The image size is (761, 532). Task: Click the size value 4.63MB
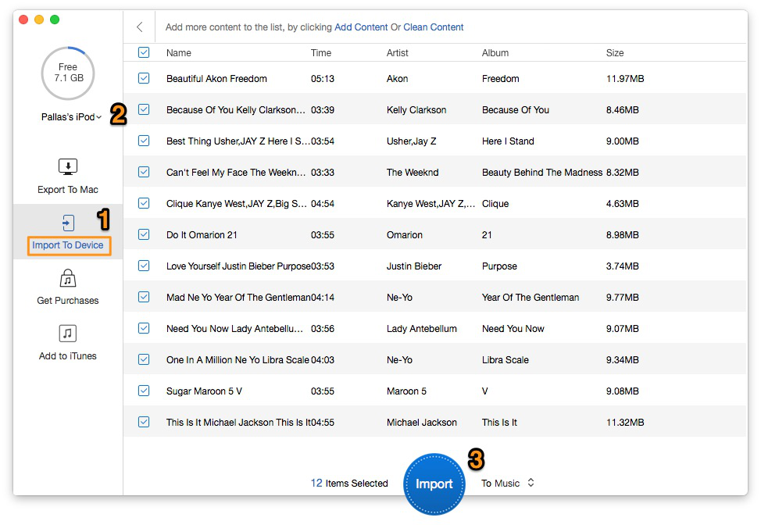(x=622, y=204)
